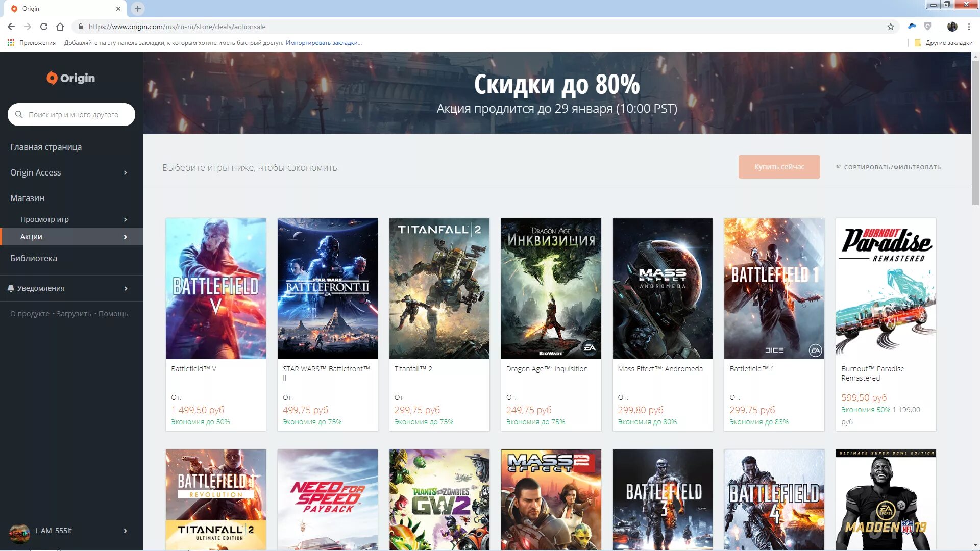Expand Уведомления notifications chevron

pos(125,289)
